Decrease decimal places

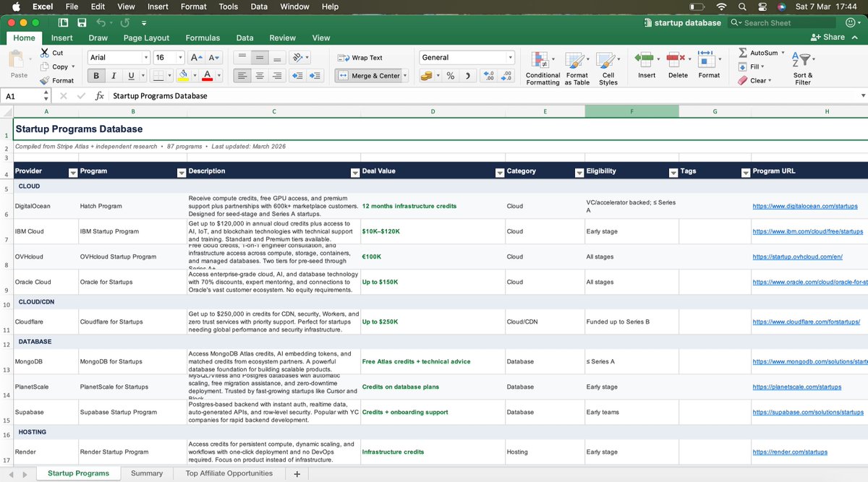click(506, 76)
